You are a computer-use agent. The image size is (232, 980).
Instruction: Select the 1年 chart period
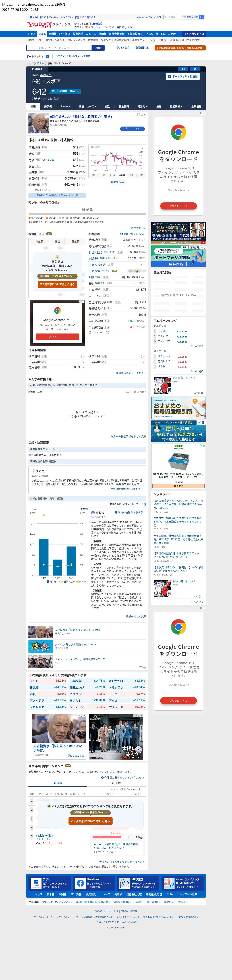pos(131,175)
